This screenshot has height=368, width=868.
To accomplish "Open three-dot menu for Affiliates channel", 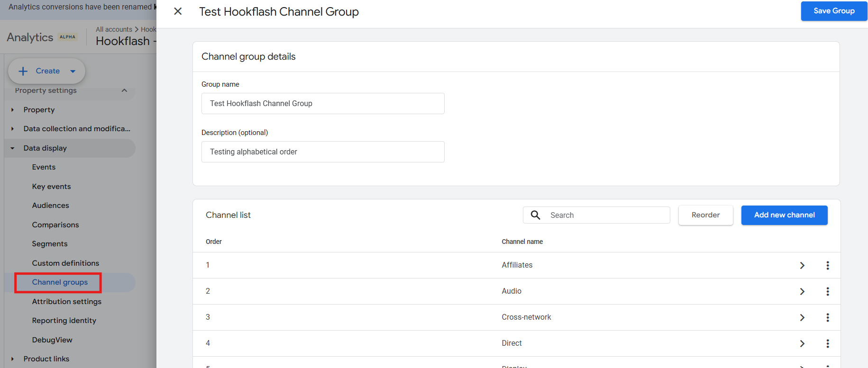I will click(828, 265).
